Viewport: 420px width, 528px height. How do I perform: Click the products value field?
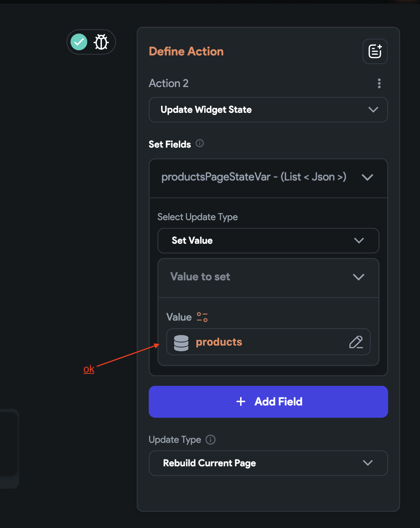[268, 342]
